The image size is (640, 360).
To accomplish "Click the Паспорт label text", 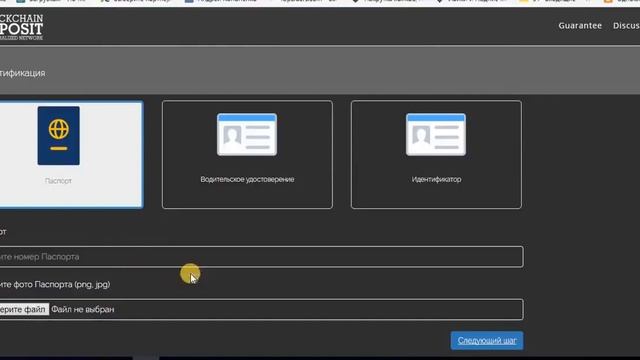I will click(x=58, y=181).
